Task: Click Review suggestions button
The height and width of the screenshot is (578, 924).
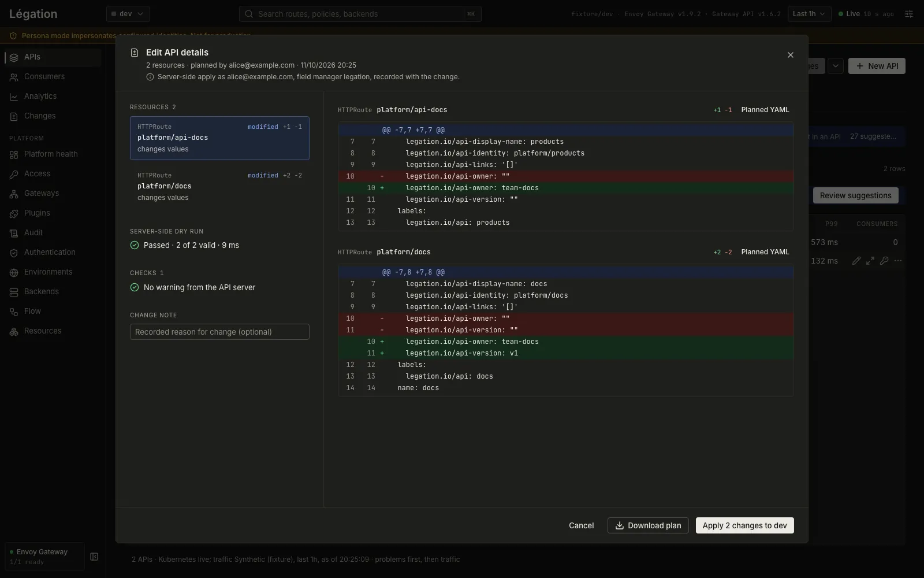Action: click(856, 195)
